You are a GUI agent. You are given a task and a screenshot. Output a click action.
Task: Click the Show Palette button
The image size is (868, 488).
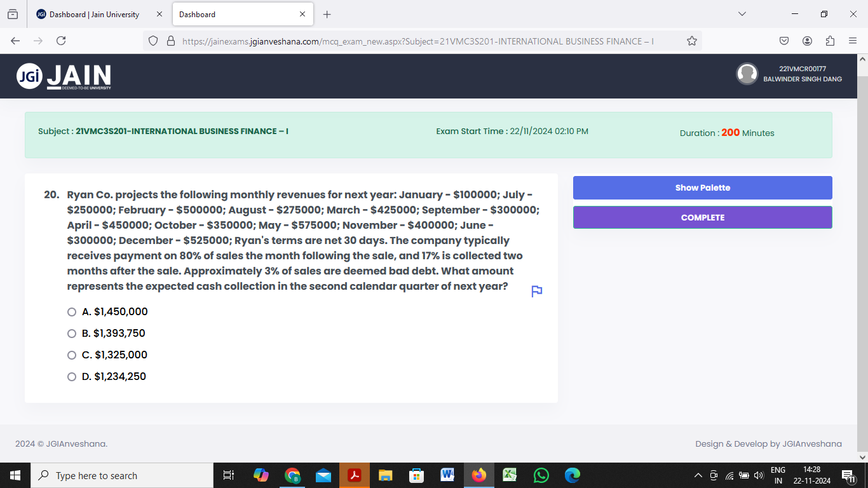click(x=702, y=187)
